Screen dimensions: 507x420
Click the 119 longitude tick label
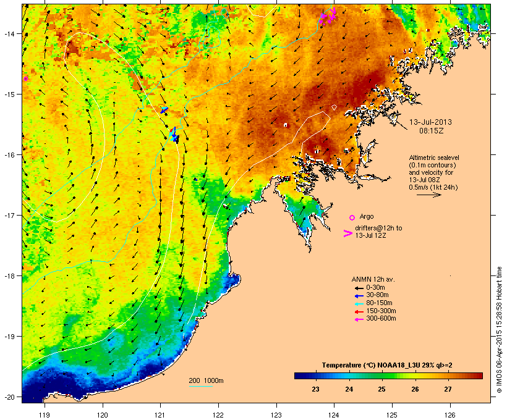click(45, 415)
